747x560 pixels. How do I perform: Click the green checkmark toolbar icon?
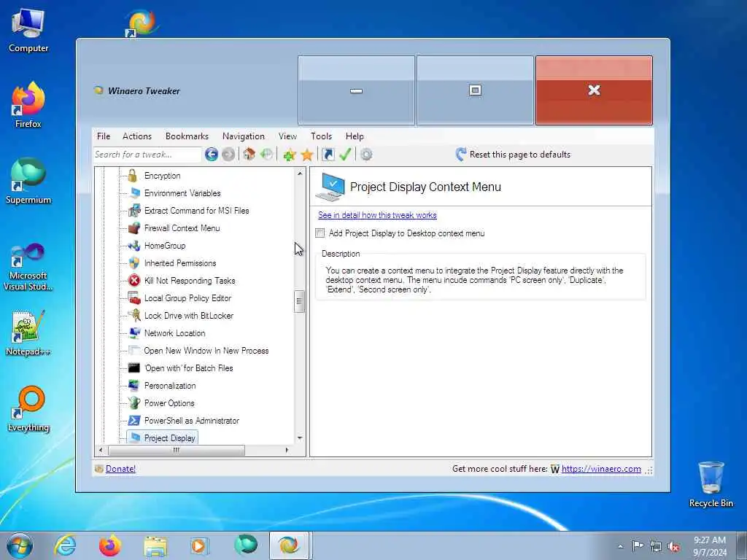click(x=345, y=155)
